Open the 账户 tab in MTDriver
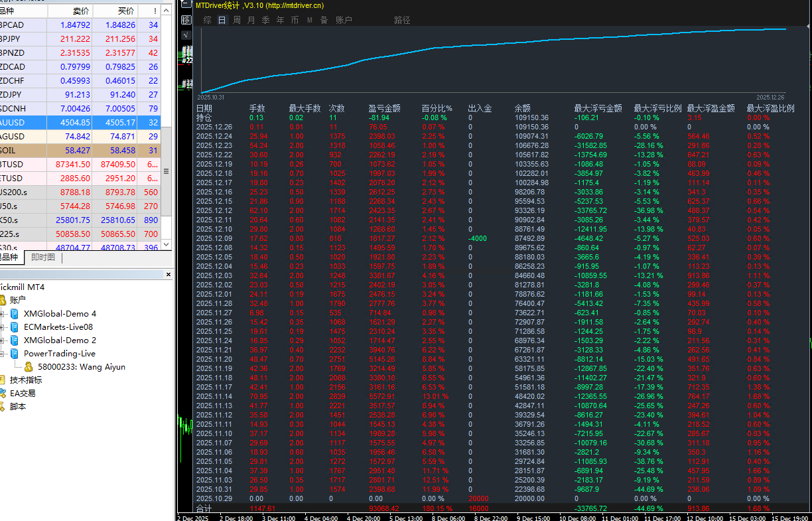Image resolution: width=812 pixels, height=521 pixels. (344, 21)
